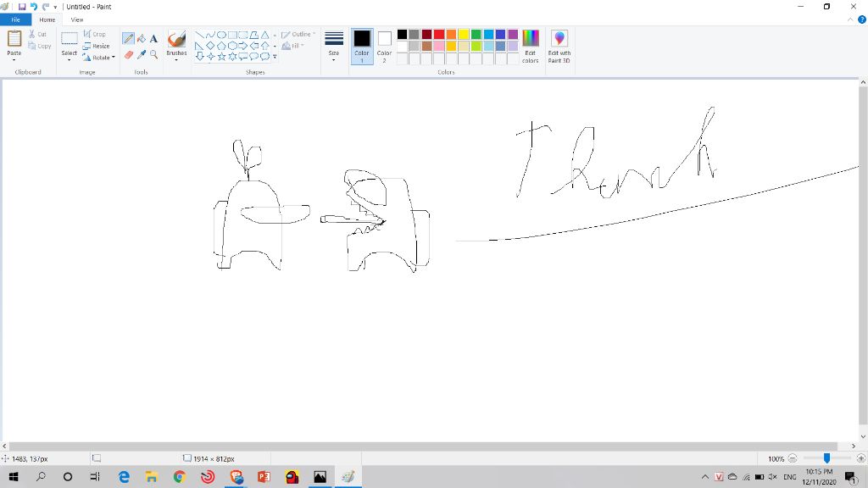Open the Paste dropdown arrow
Viewport: 868px width, 488px height.
coord(14,60)
